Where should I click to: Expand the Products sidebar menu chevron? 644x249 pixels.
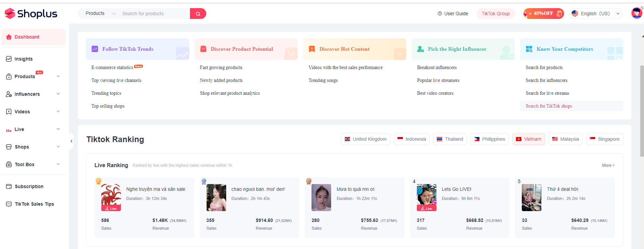click(x=58, y=76)
